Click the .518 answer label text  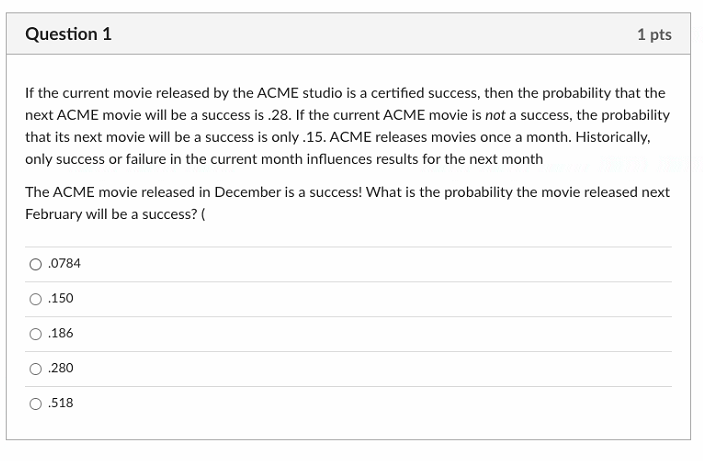61,404
